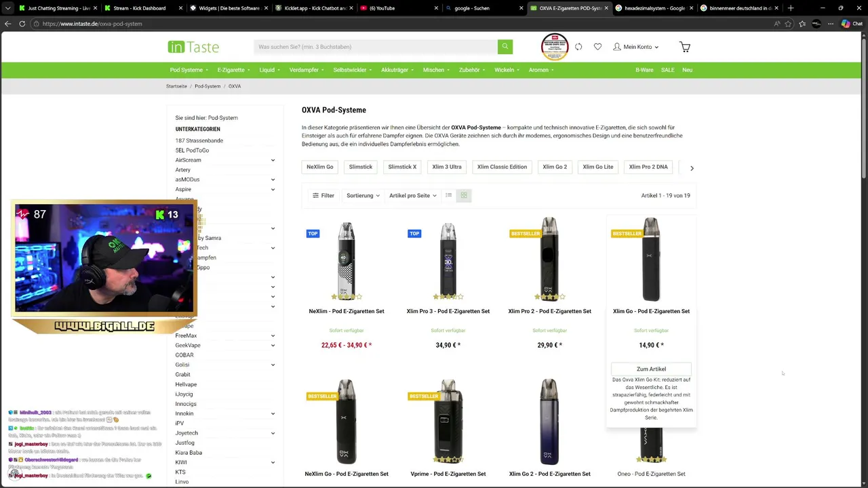Open Copilot Chat button

pos(852,23)
